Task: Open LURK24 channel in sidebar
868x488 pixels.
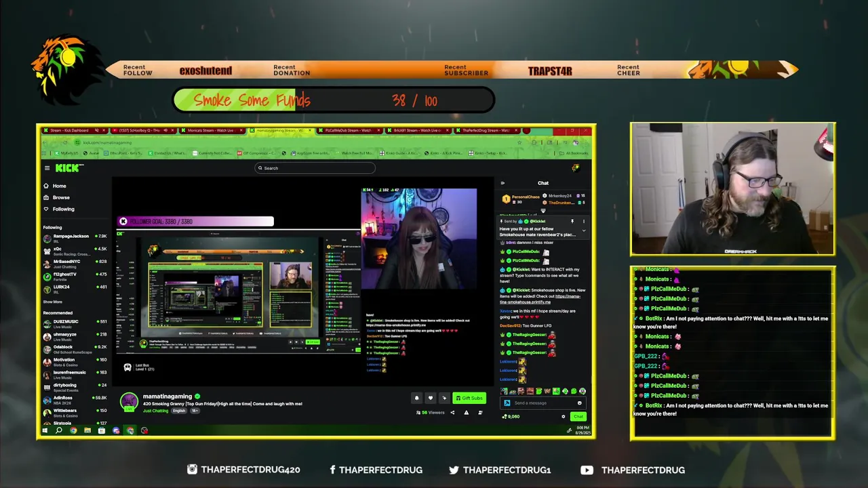Action: (x=75, y=289)
